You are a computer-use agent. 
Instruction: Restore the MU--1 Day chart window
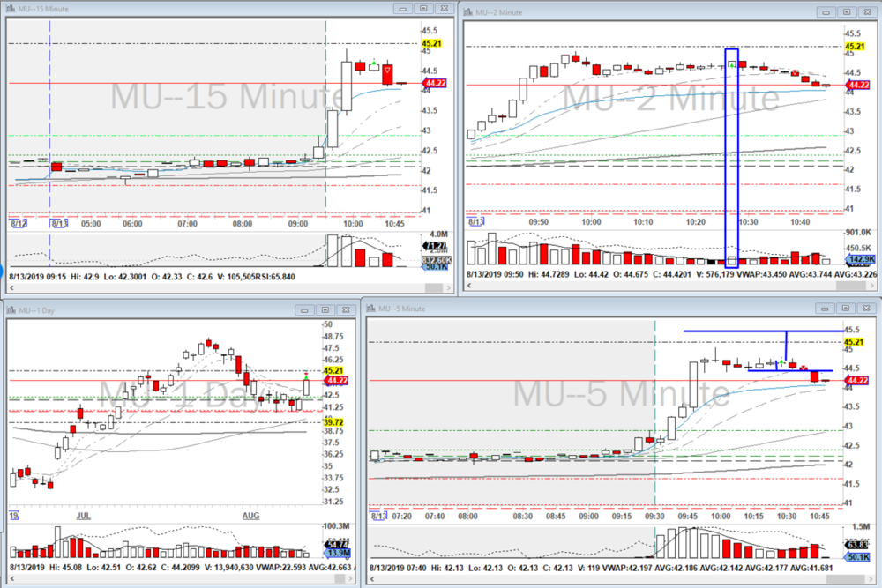325,309
